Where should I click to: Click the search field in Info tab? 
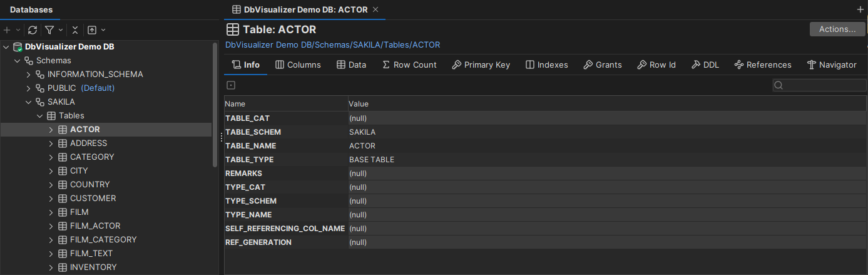(x=819, y=85)
